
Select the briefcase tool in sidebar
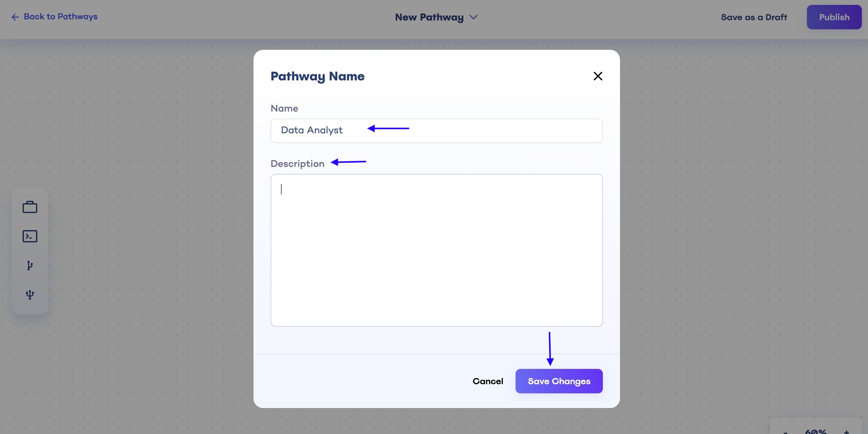click(x=30, y=207)
